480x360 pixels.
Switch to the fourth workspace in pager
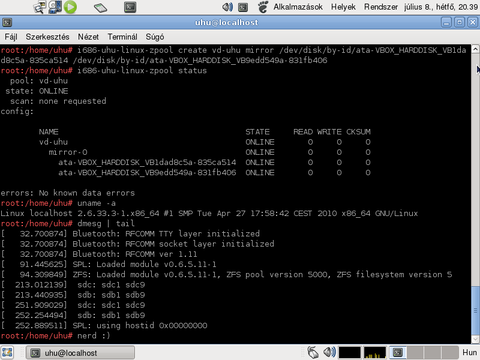click(x=450, y=353)
